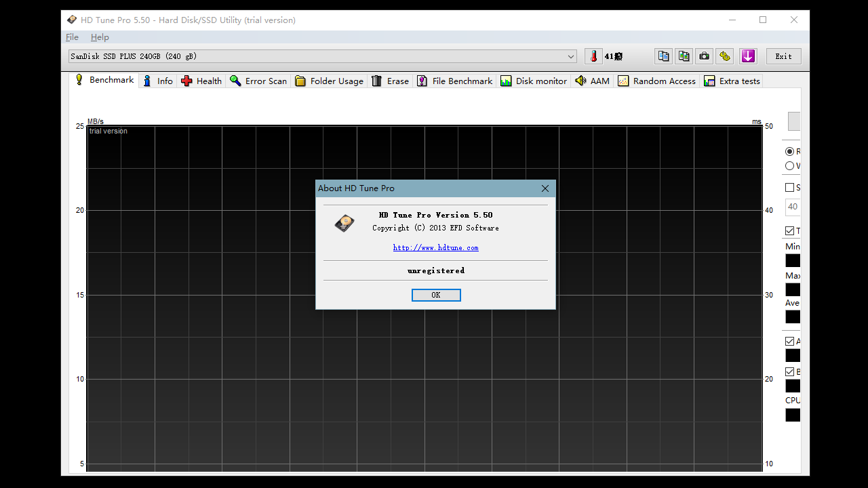Open the File menu
The height and width of the screenshot is (488, 868).
pos(72,37)
